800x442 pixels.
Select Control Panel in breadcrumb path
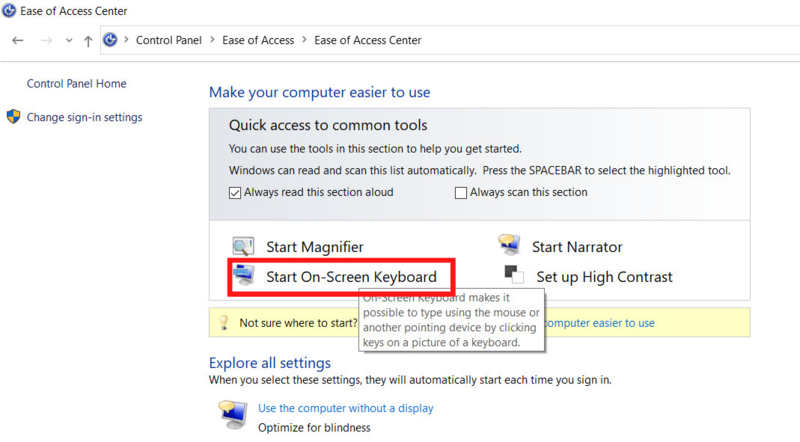pos(168,40)
